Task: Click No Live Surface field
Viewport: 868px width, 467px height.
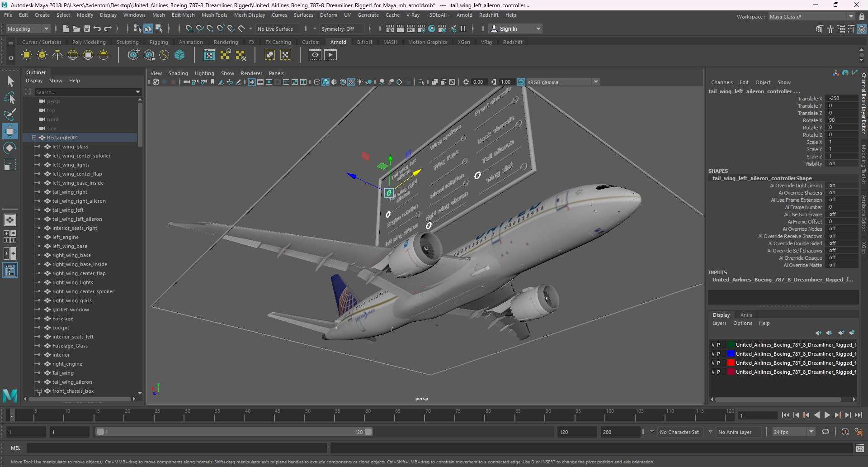Action: click(x=277, y=29)
